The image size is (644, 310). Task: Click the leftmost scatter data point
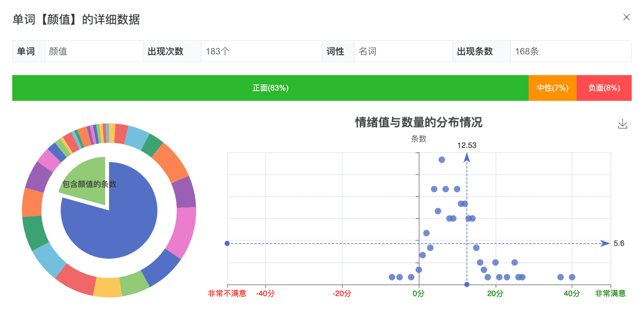point(392,277)
